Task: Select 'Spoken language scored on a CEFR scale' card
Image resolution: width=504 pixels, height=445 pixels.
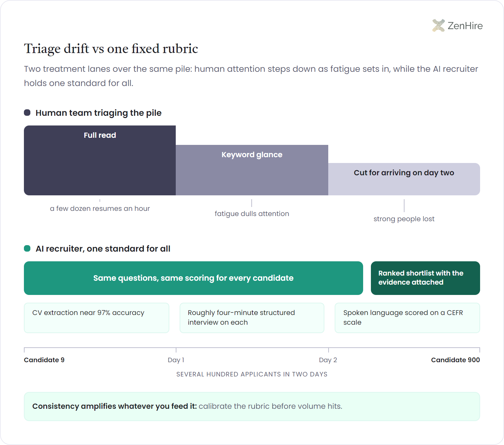Action: tap(407, 318)
